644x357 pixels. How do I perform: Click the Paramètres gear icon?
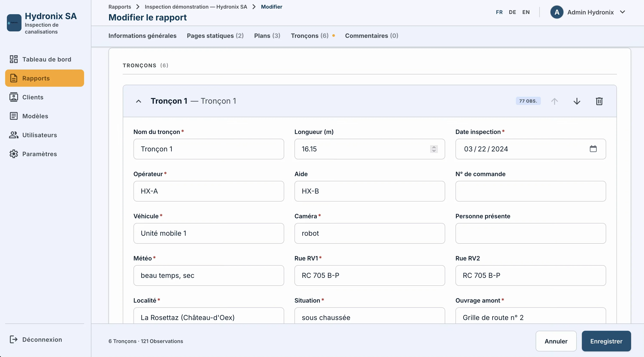click(x=14, y=154)
